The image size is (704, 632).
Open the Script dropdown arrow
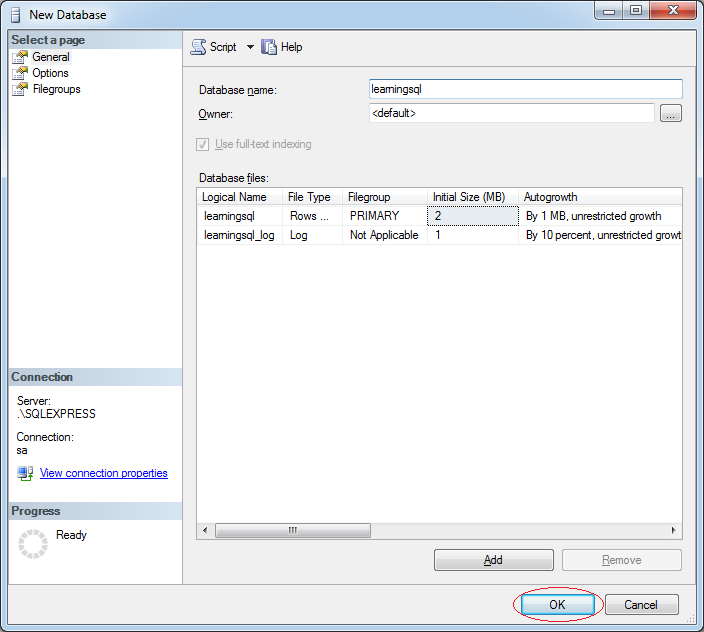click(x=250, y=47)
